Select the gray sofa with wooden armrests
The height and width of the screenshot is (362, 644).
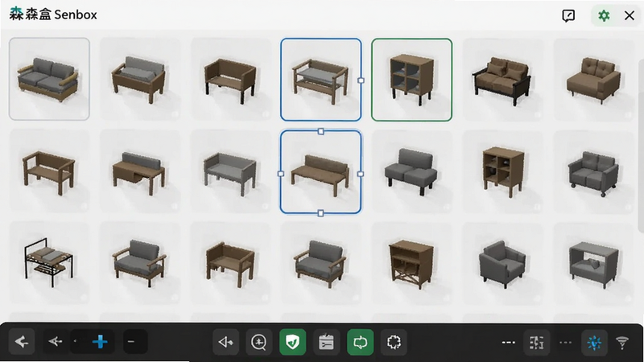(x=49, y=79)
